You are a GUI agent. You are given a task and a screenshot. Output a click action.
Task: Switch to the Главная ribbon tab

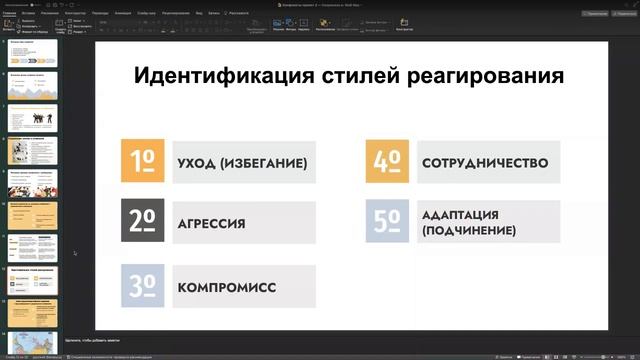click(x=9, y=13)
